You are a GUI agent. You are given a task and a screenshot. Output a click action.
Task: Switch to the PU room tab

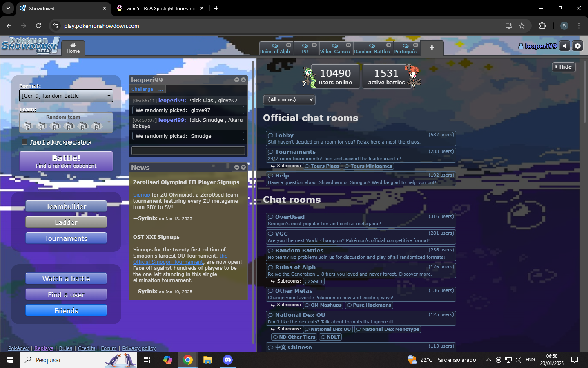305,48
